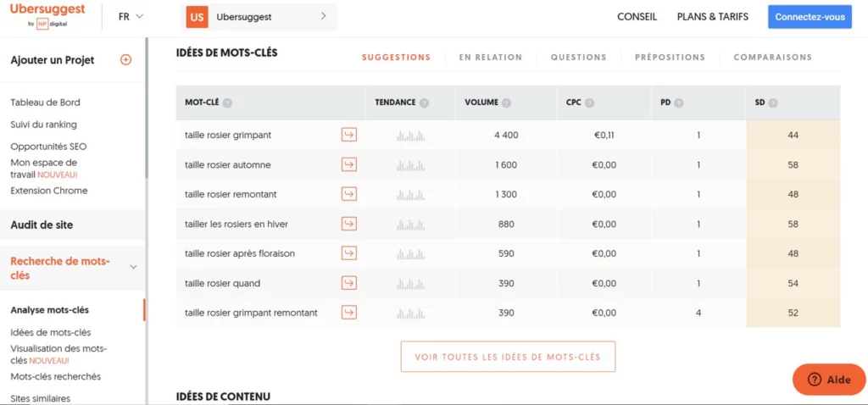Open the COMPARAISONS tab
868x405 pixels.
773,57
